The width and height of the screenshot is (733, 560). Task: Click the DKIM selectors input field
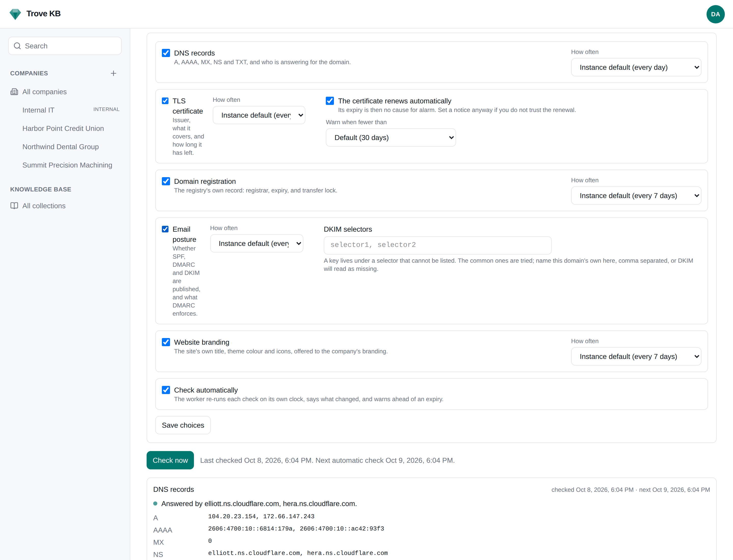pos(437,245)
